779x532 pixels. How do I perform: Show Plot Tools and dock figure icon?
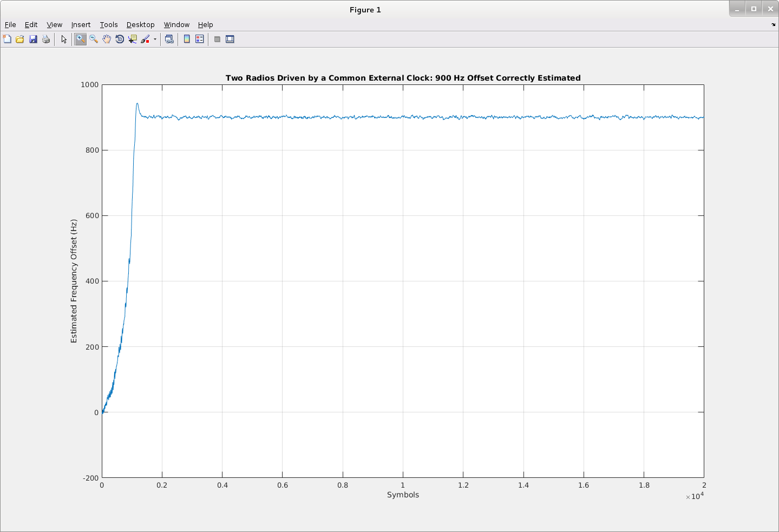coord(230,39)
